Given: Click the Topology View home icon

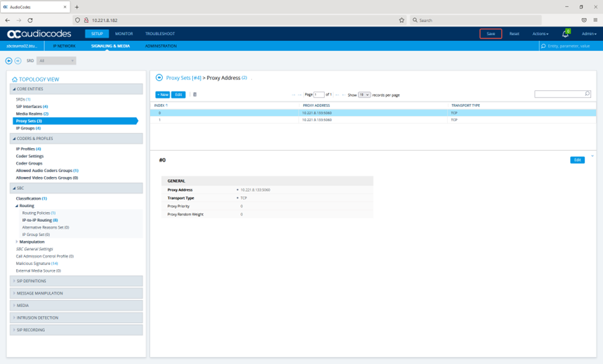Looking at the screenshot, I should (x=15, y=79).
